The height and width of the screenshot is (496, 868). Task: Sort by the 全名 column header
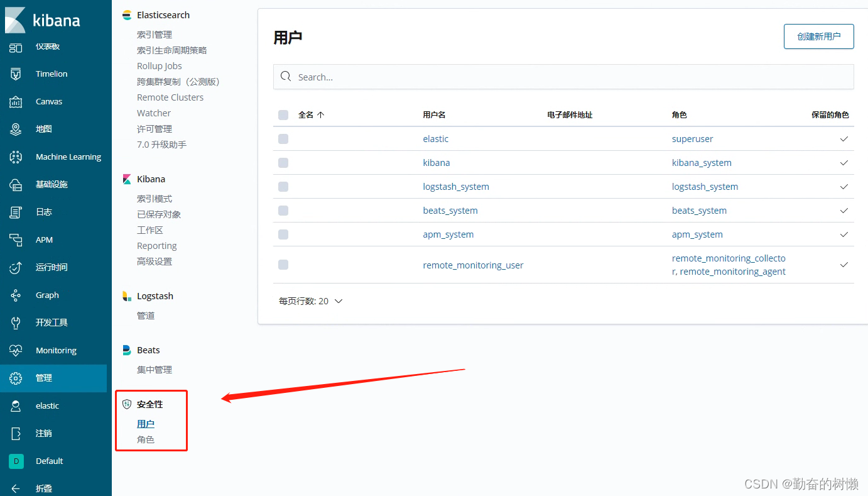coord(311,115)
